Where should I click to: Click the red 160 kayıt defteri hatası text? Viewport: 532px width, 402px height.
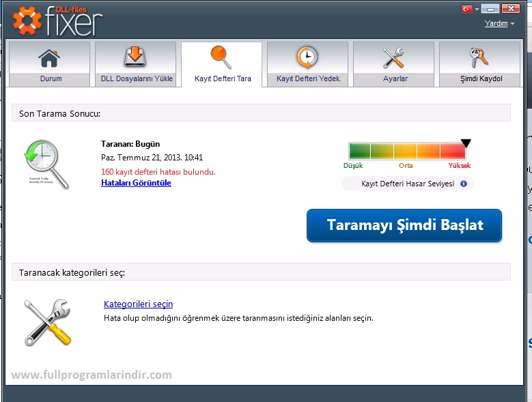pyautogui.click(x=158, y=172)
